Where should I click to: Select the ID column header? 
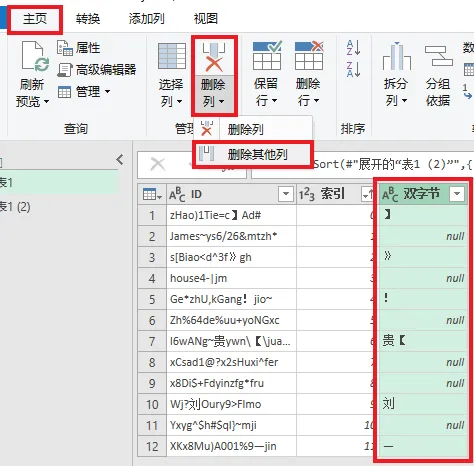(x=231, y=194)
